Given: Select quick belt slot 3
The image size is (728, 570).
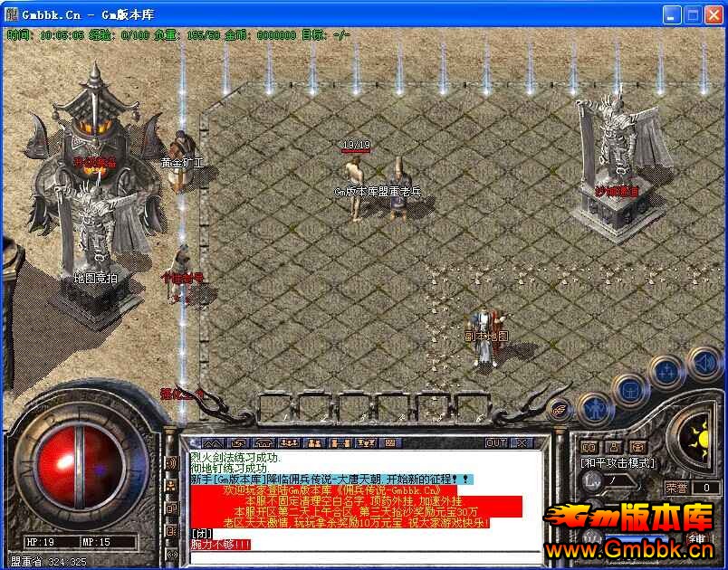Looking at the screenshot, I should 356,408.
